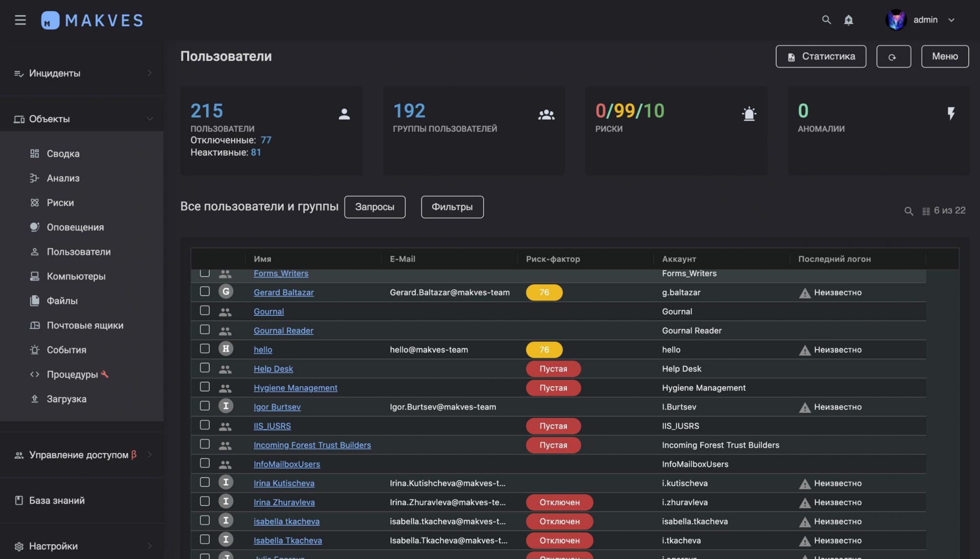Tick the checkbox for Irina Zhuravleva
980x559 pixels.
(205, 502)
